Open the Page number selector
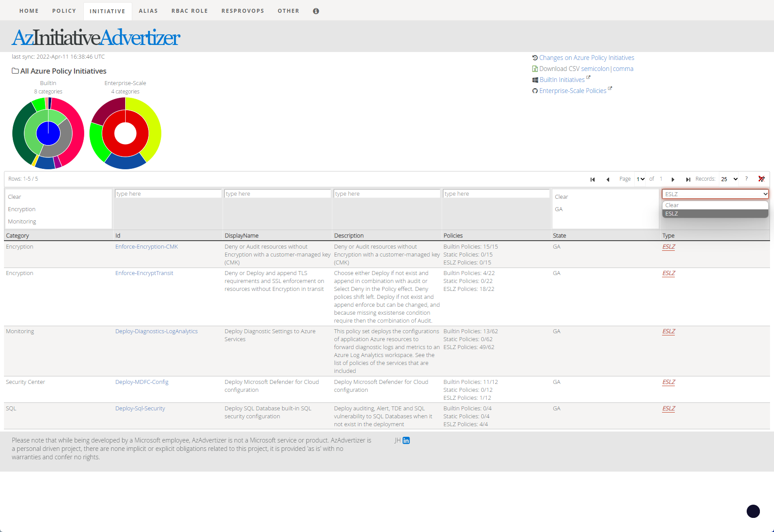Image resolution: width=774 pixels, height=532 pixels. click(x=640, y=179)
